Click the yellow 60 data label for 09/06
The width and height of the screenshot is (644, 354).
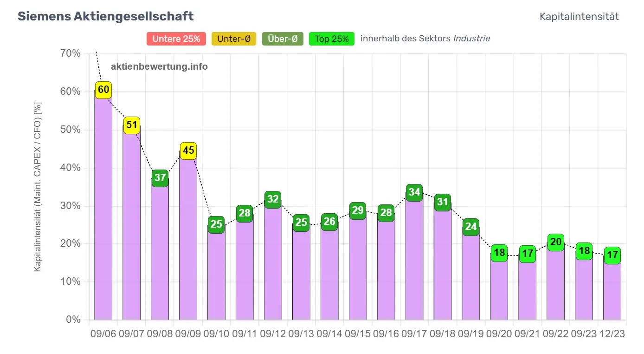tap(103, 90)
